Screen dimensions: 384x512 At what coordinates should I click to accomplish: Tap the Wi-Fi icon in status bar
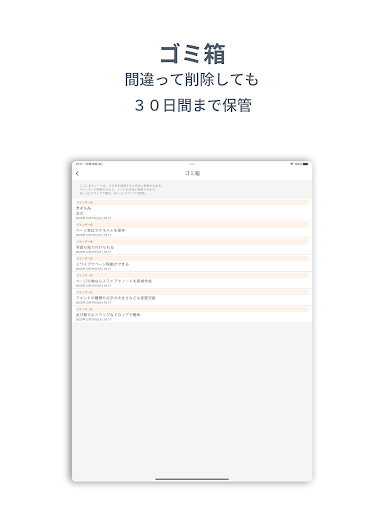pos(292,164)
